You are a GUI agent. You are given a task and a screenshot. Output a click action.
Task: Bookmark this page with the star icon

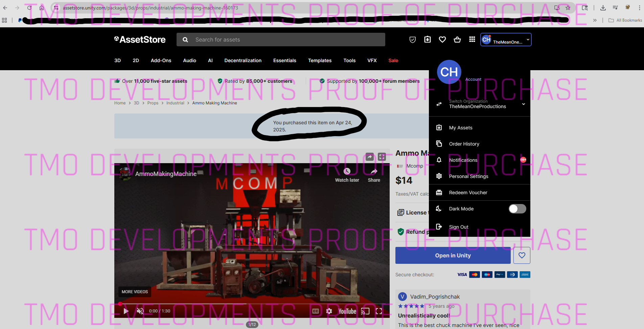click(568, 8)
